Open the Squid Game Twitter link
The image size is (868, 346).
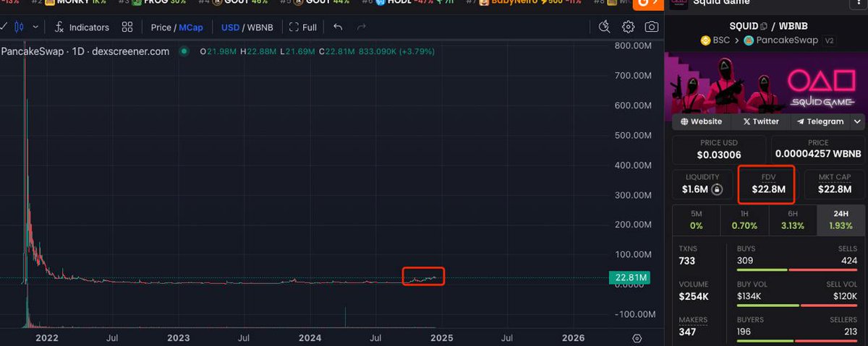click(x=759, y=121)
